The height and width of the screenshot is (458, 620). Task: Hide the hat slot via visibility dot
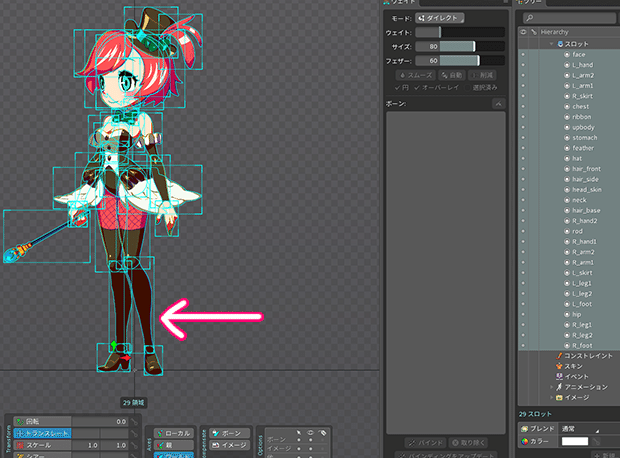coord(523,159)
